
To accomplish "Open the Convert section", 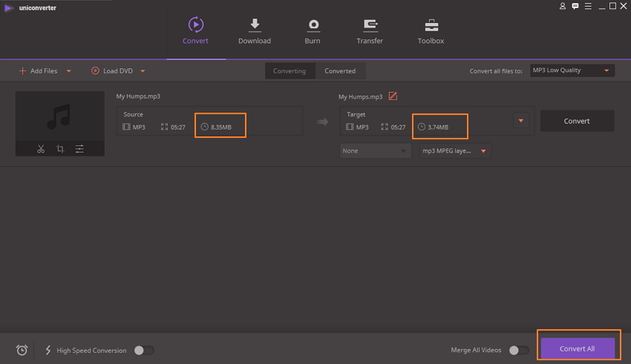I will coord(195,31).
